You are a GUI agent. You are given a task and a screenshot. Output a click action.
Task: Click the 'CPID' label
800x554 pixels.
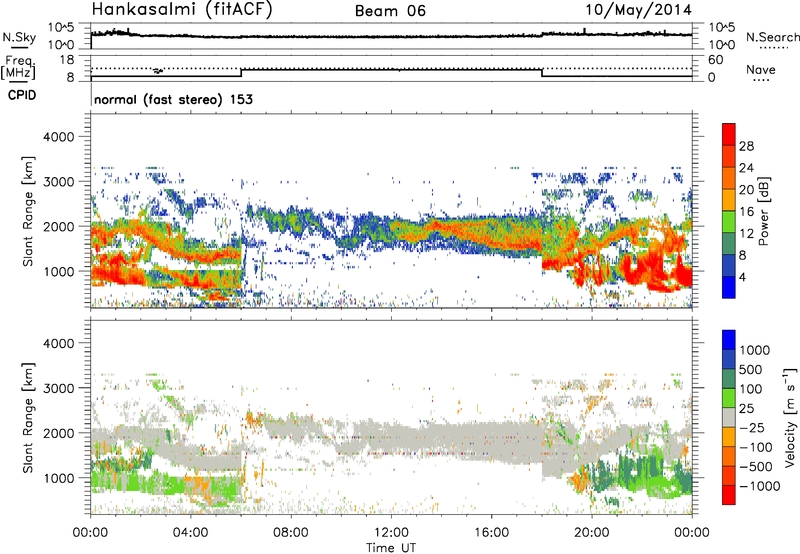pyautogui.click(x=22, y=95)
